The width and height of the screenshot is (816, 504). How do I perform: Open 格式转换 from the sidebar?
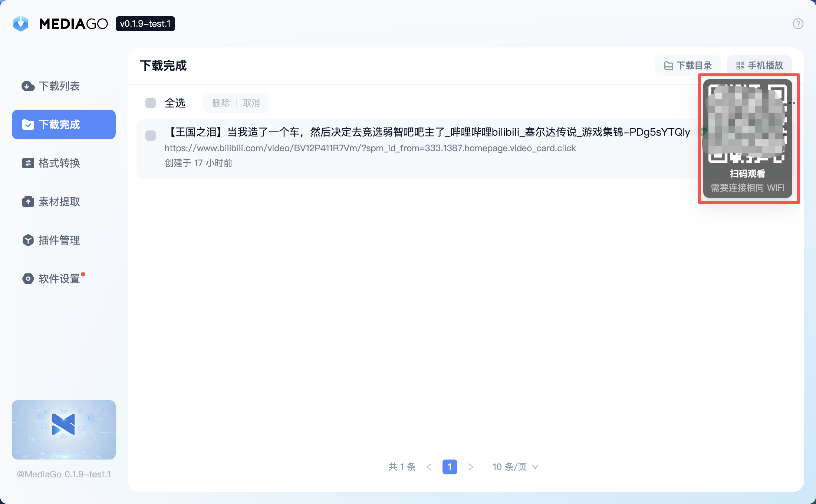tap(60, 163)
